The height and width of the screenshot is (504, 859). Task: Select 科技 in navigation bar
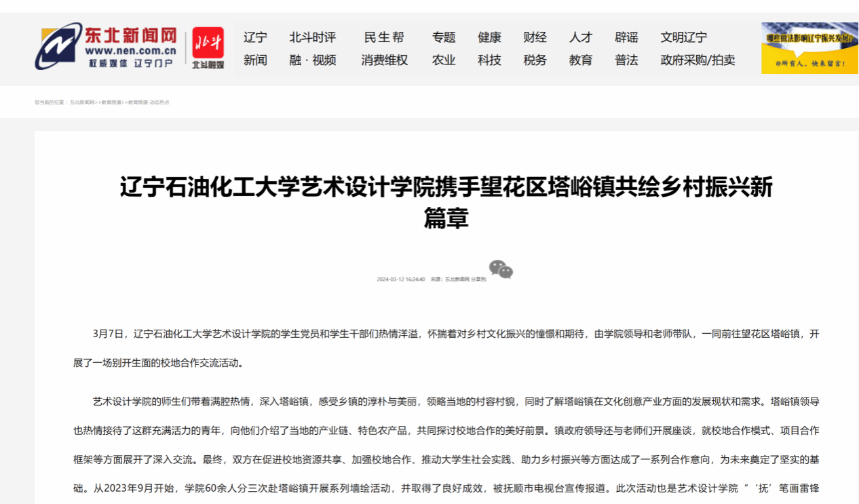tap(489, 60)
